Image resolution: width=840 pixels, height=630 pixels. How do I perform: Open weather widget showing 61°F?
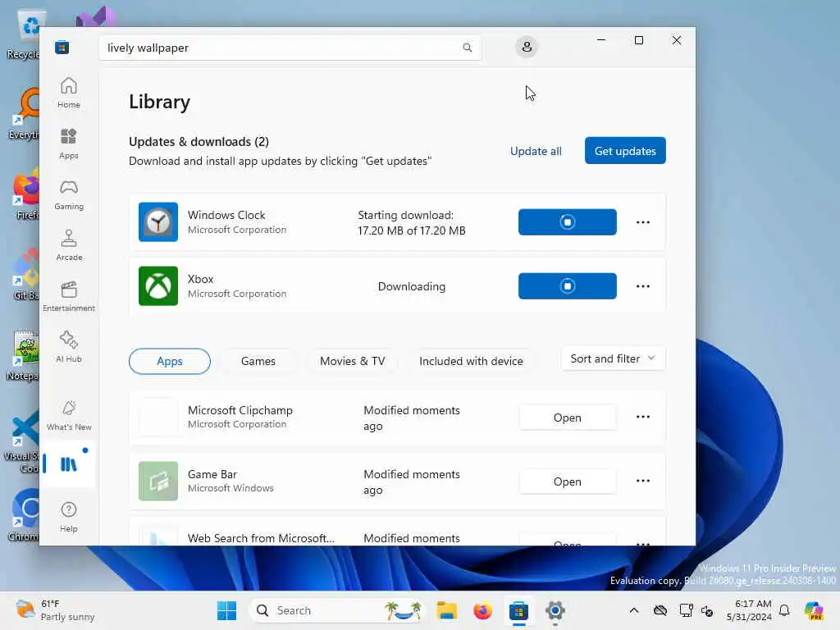(x=55, y=610)
